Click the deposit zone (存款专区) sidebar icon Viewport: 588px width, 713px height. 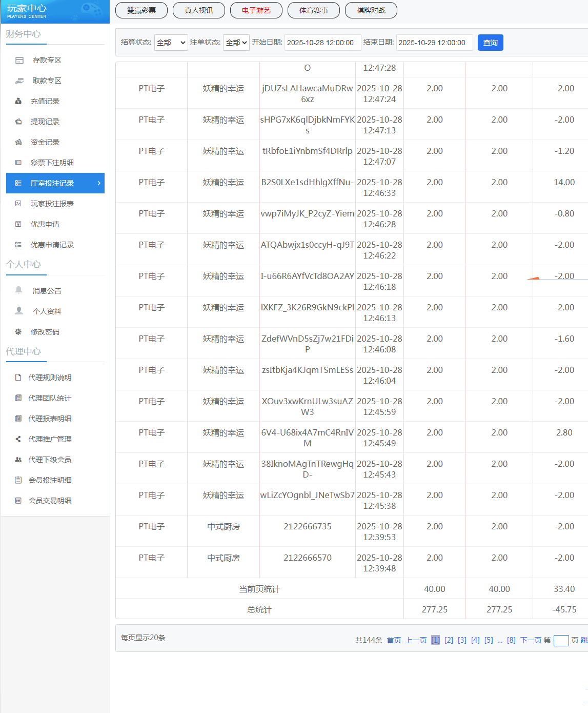coord(19,61)
